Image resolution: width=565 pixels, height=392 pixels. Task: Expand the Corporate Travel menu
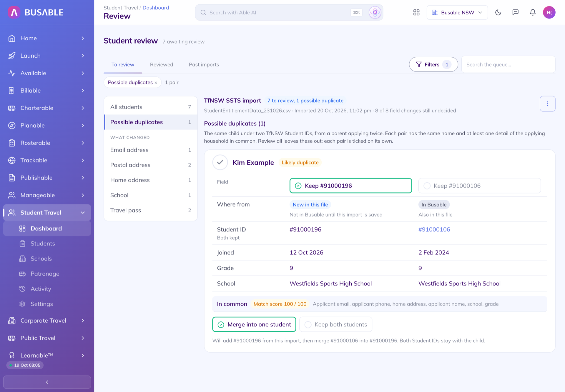[x=83, y=321]
